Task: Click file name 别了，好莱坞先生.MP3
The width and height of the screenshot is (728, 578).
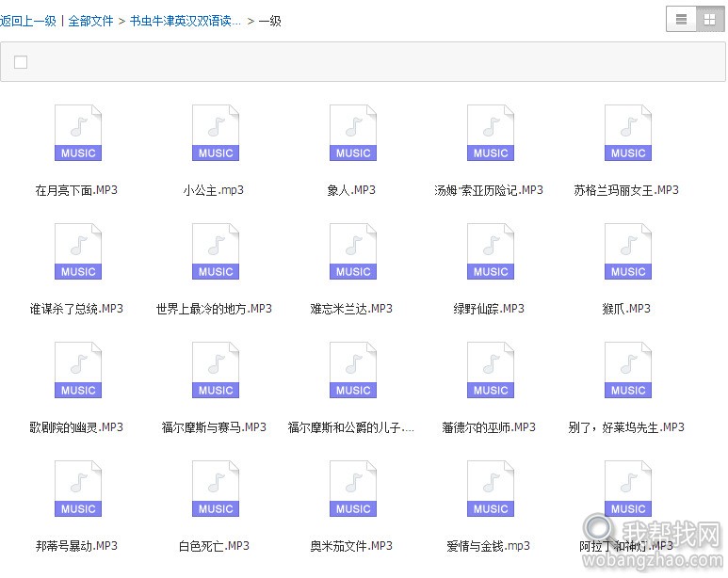Action: (x=626, y=427)
